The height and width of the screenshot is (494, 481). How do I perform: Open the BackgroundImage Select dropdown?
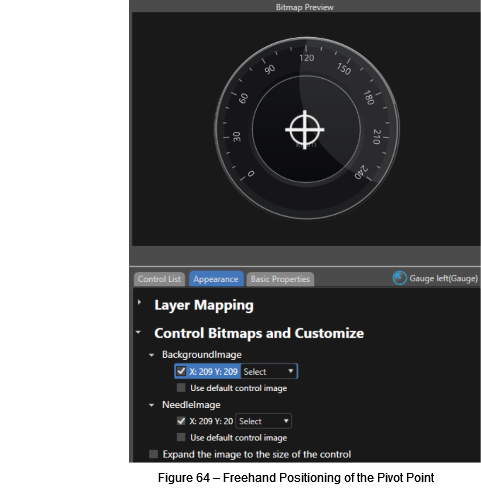click(x=269, y=371)
